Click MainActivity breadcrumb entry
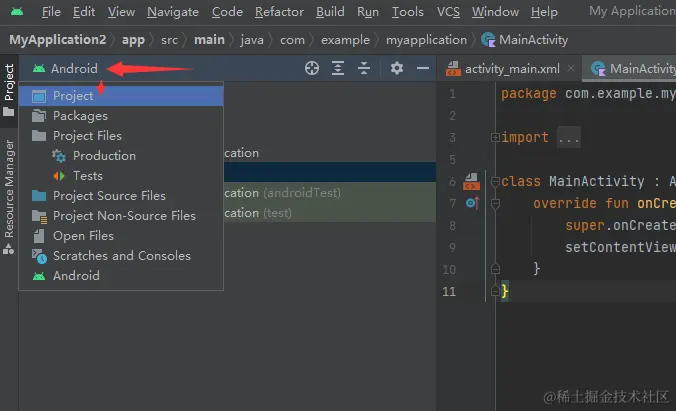This screenshot has width=676, height=411. click(x=524, y=40)
